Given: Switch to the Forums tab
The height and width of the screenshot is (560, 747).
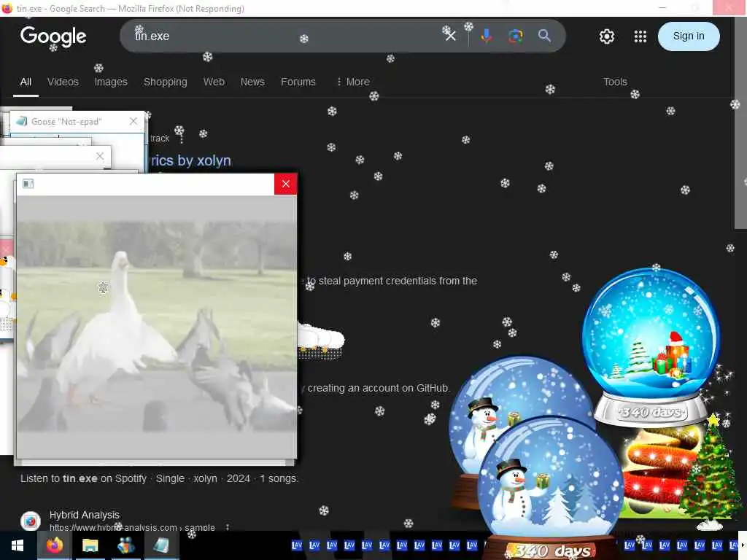Looking at the screenshot, I should [298, 82].
